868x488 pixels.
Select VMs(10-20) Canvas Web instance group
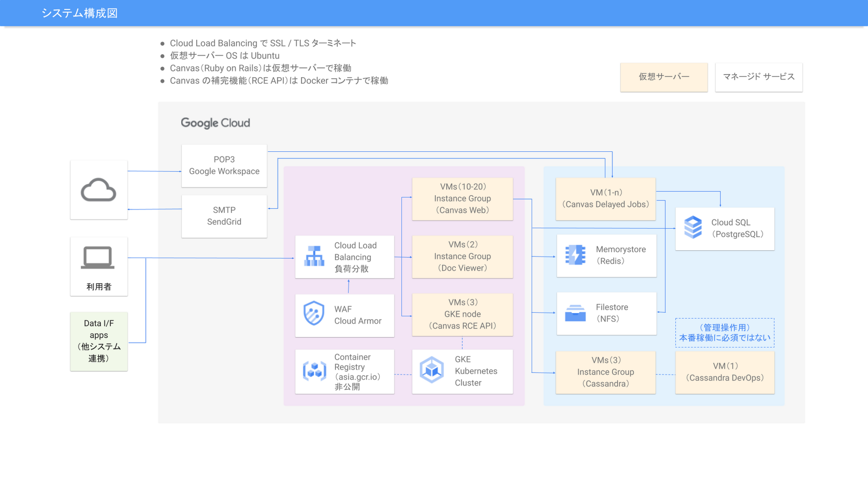pos(463,199)
